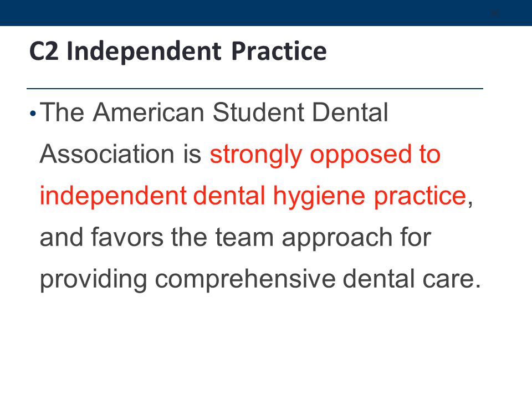Click the word 'team' in the body text
532x399 pixels.
point(244,238)
